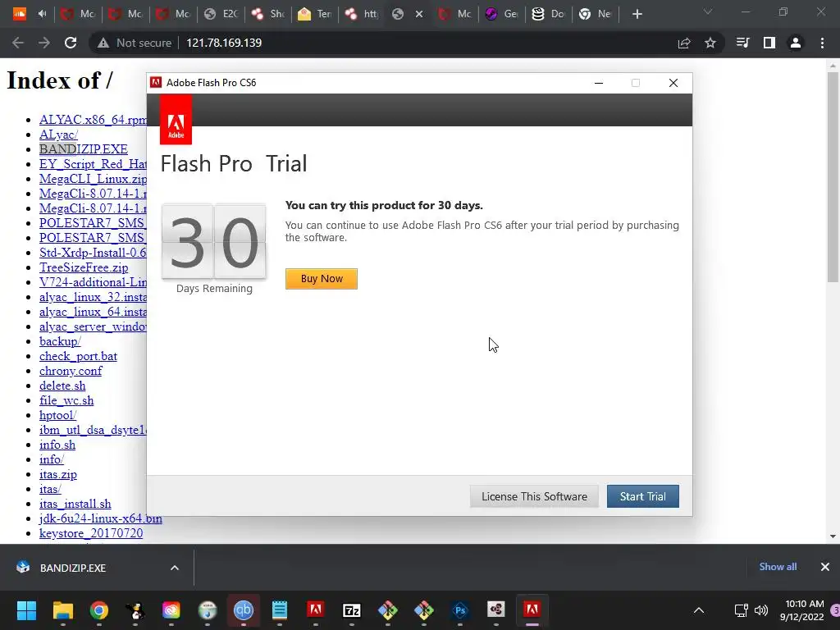This screenshot has height=630, width=840.
Task: Reload the current page
Action: (x=71, y=43)
